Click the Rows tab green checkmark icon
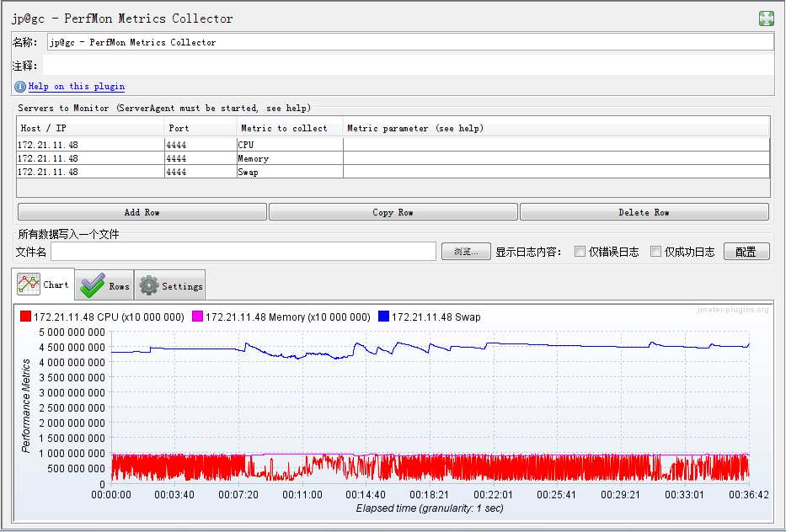Screen dimensions: 786x532 pyautogui.click(x=93, y=285)
